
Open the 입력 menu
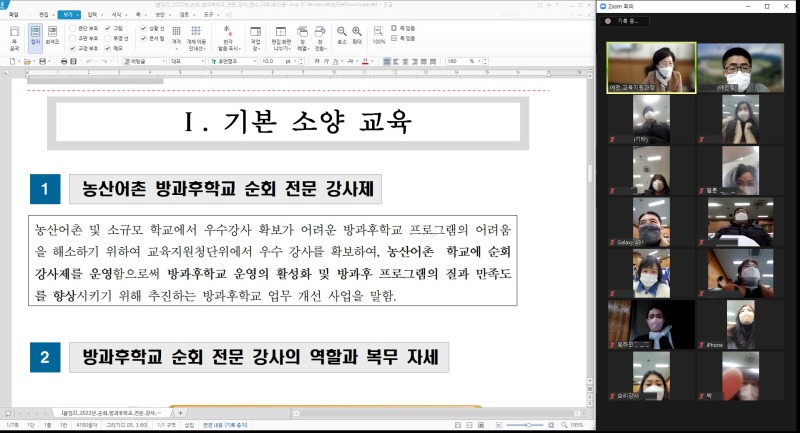click(92, 15)
